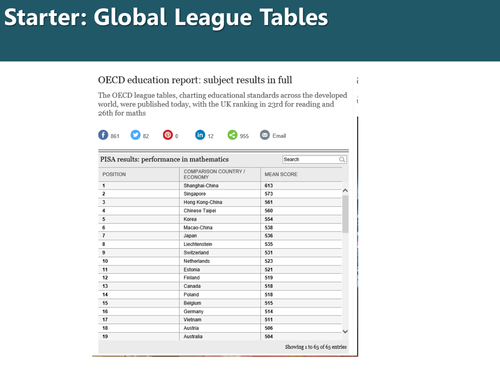Viewport: 500px width, 375px height.
Task: Select the Shanghai-China table row
Action: pyautogui.click(x=220, y=186)
